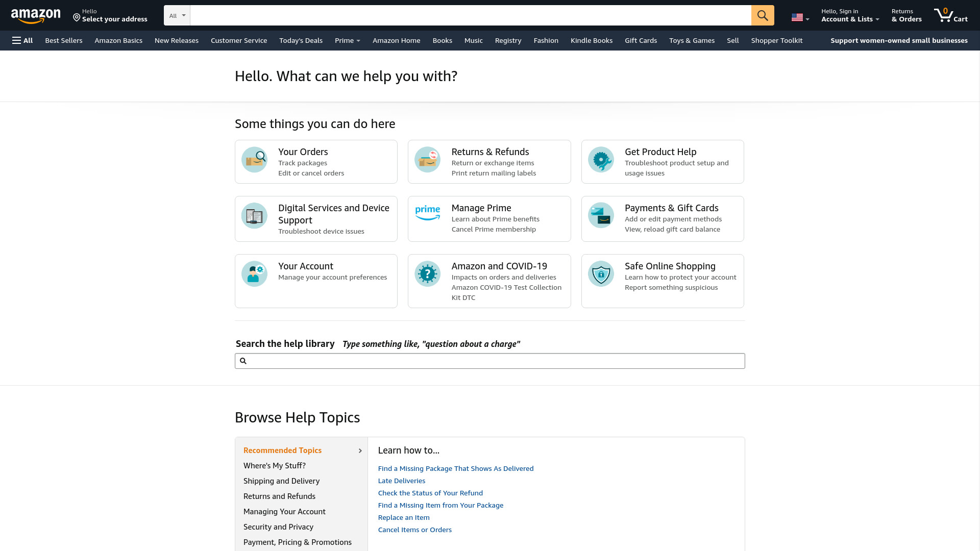Open Today's Deals in nav bar
Screen dimensions: 980x551
tap(301, 40)
